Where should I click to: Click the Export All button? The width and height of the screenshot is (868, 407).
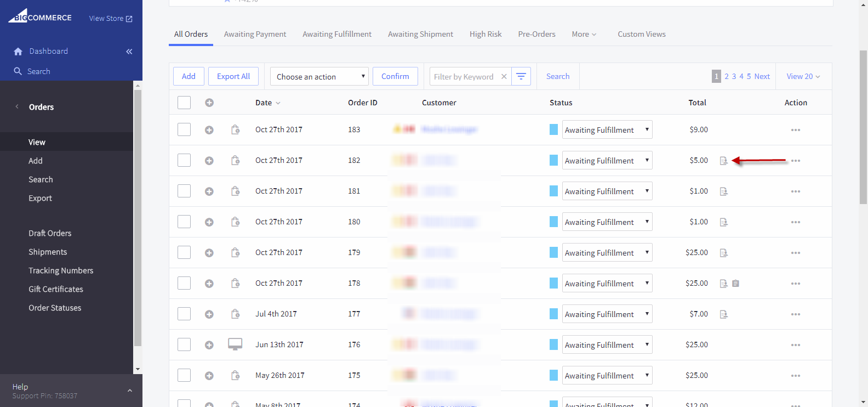click(x=233, y=76)
